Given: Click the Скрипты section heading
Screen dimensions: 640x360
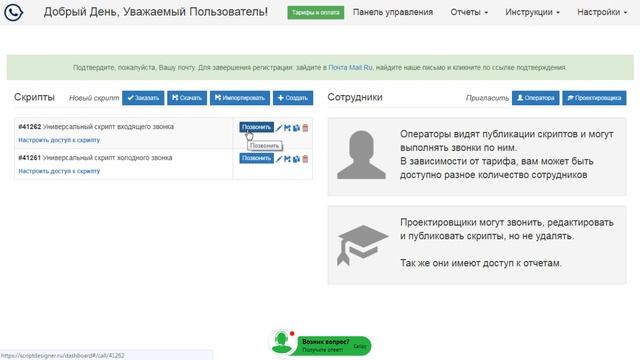Looking at the screenshot, I should [34, 97].
